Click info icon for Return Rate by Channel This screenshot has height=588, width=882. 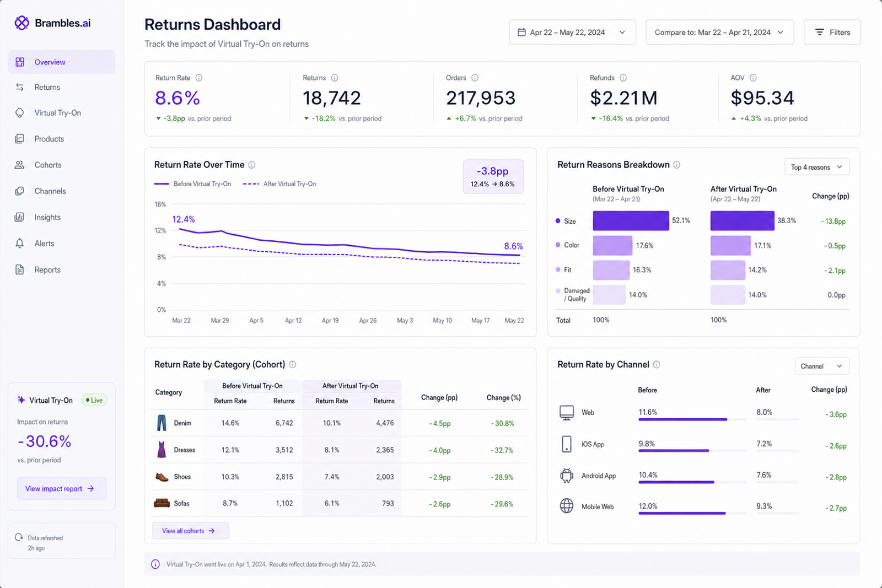[657, 364]
